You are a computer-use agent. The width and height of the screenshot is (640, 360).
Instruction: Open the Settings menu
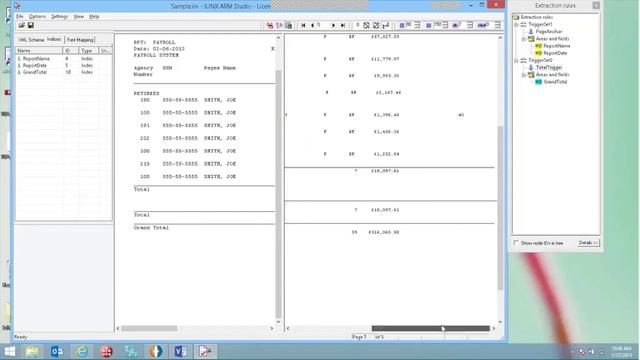tap(60, 17)
